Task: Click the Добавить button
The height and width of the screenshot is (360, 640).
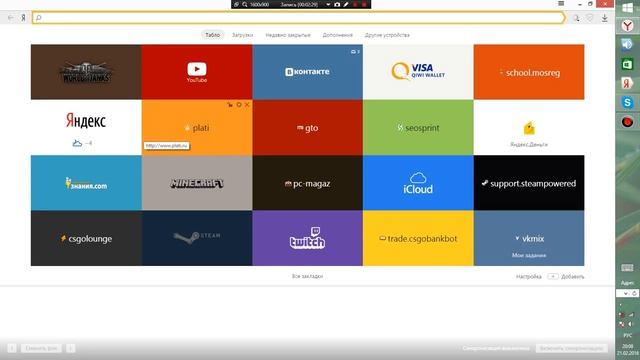Action: (566, 277)
